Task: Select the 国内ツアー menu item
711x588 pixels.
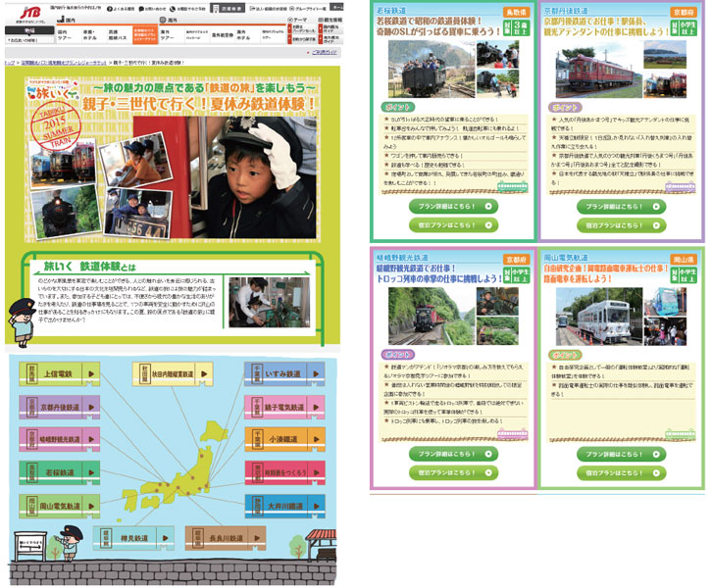Action: pos(69,35)
